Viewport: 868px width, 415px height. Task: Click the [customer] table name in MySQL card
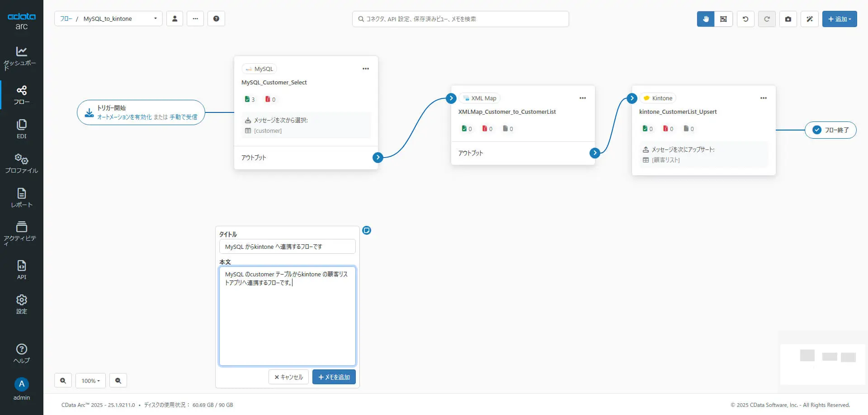[x=268, y=131]
